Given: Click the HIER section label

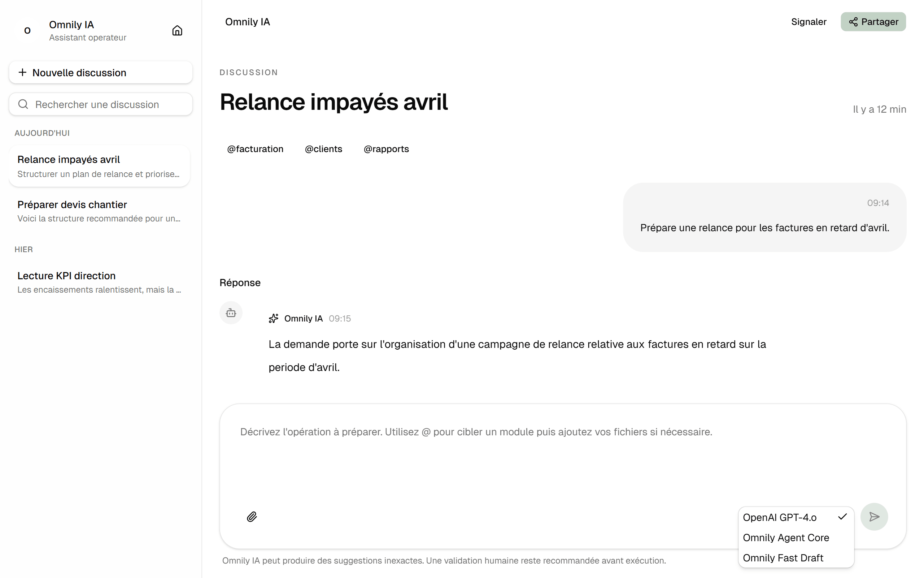Looking at the screenshot, I should coord(24,249).
